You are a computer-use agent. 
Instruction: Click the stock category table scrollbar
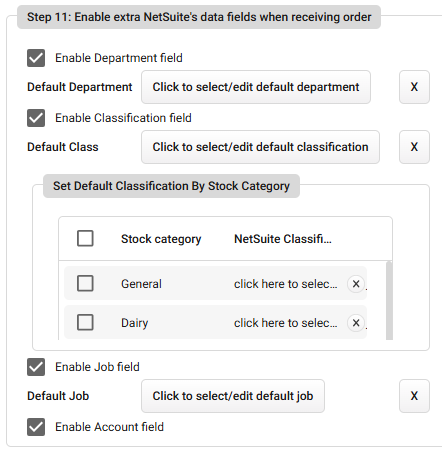click(x=389, y=301)
